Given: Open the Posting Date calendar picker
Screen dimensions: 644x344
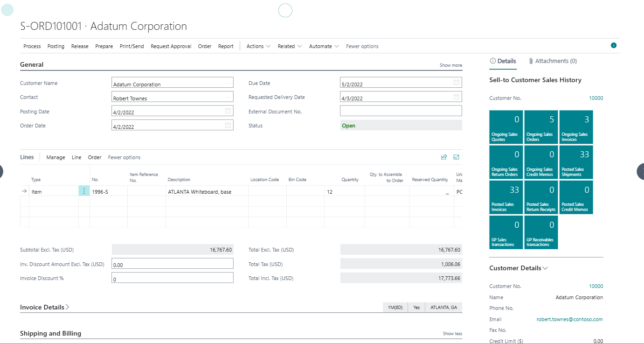Looking at the screenshot, I should 228,111.
